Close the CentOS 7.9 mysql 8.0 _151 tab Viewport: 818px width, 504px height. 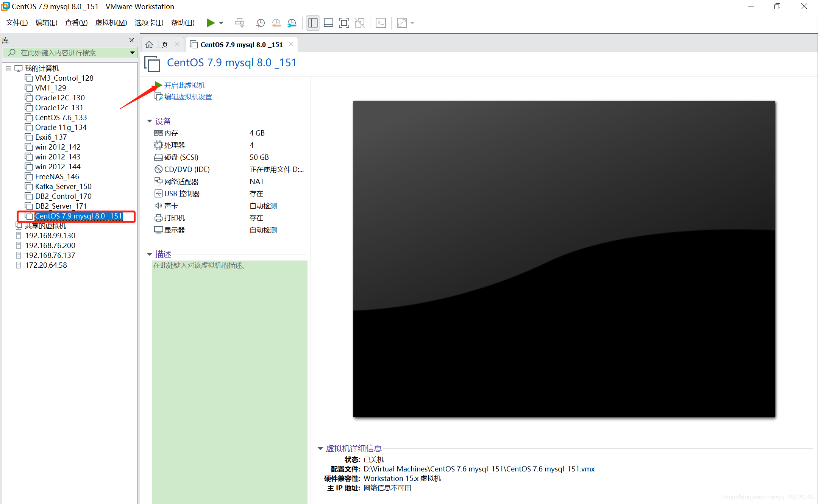tap(291, 44)
